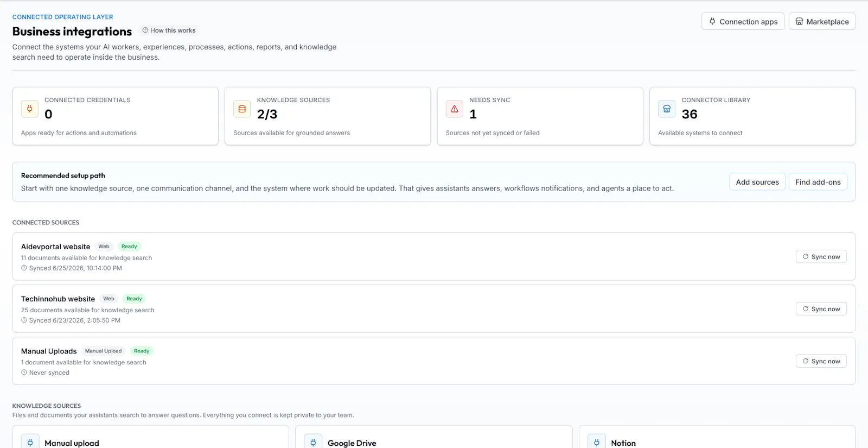Click the store icon in Connector Library card
Viewport: 868px width, 448px height.
(667, 109)
